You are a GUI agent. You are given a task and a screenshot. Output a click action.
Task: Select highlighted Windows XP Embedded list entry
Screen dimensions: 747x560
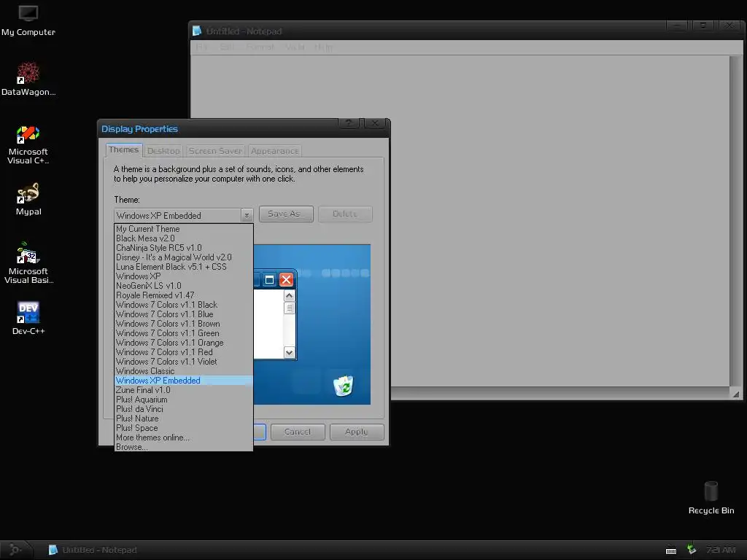pos(183,381)
